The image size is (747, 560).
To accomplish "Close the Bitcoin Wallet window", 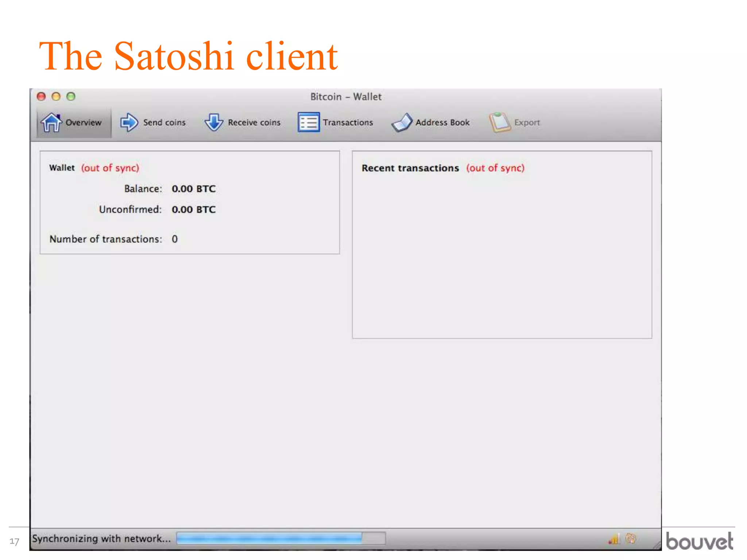I will 41,96.
